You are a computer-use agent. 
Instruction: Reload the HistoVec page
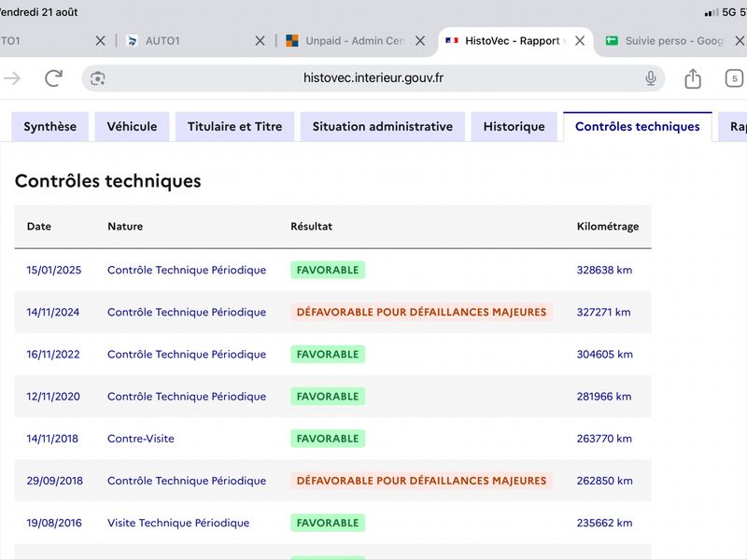(54, 78)
